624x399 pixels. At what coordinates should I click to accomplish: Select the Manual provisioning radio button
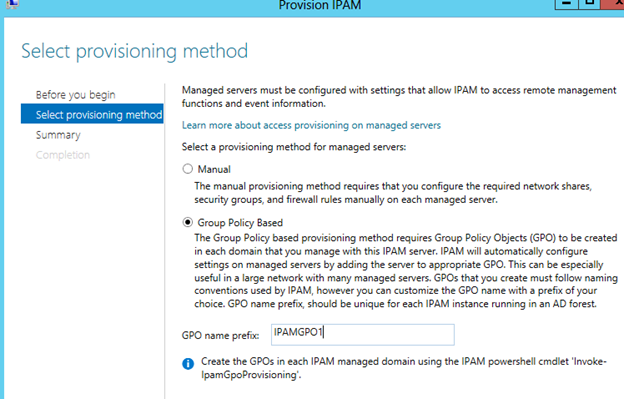[187, 169]
